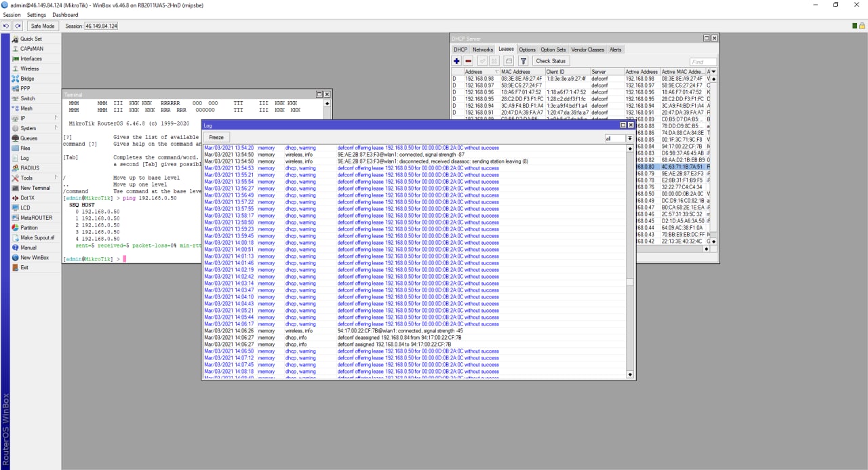Remove selected lease with minus icon
The width and height of the screenshot is (868, 470).
tap(469, 61)
